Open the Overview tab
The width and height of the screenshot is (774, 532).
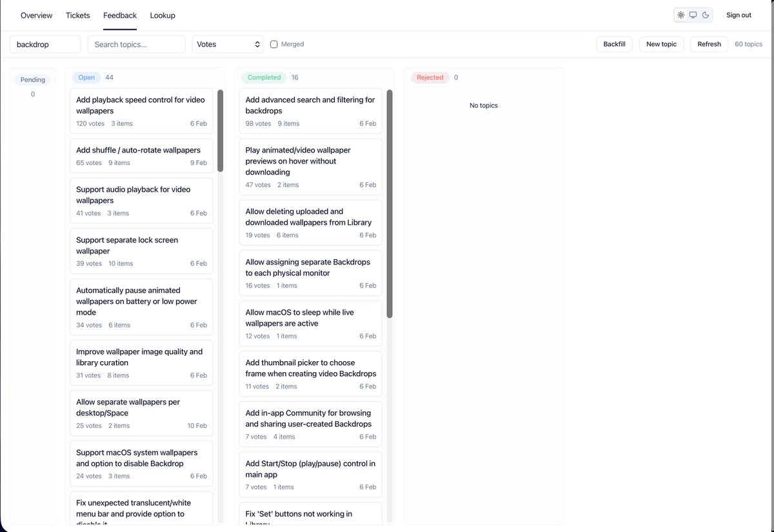36,15
